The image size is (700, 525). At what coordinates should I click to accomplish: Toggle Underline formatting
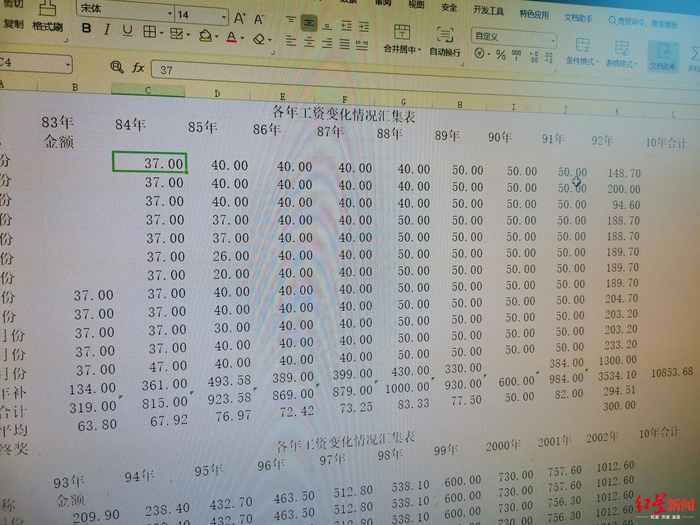[127, 30]
